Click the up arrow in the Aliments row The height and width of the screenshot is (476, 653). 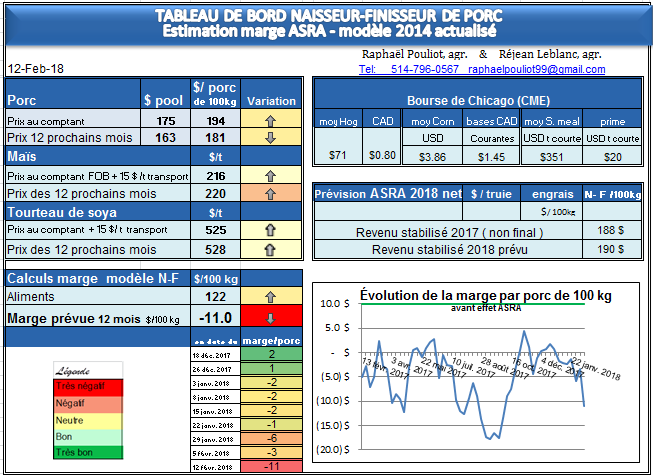(x=270, y=297)
